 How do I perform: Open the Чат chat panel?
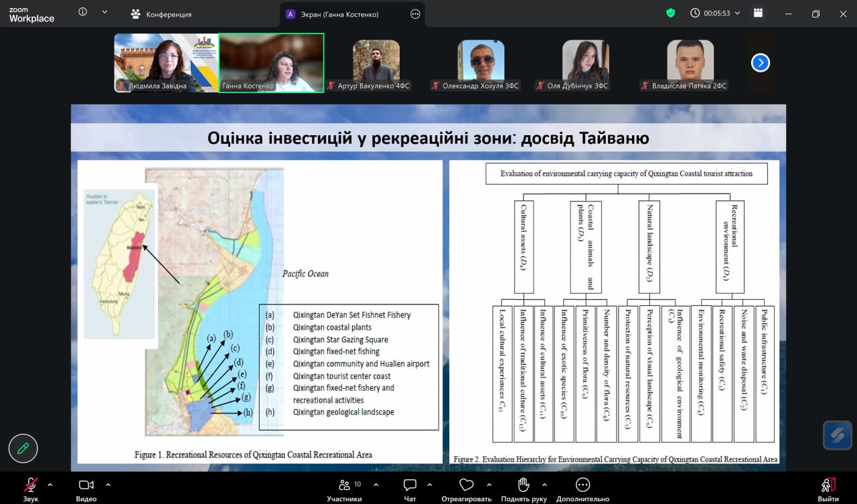pyautogui.click(x=410, y=489)
